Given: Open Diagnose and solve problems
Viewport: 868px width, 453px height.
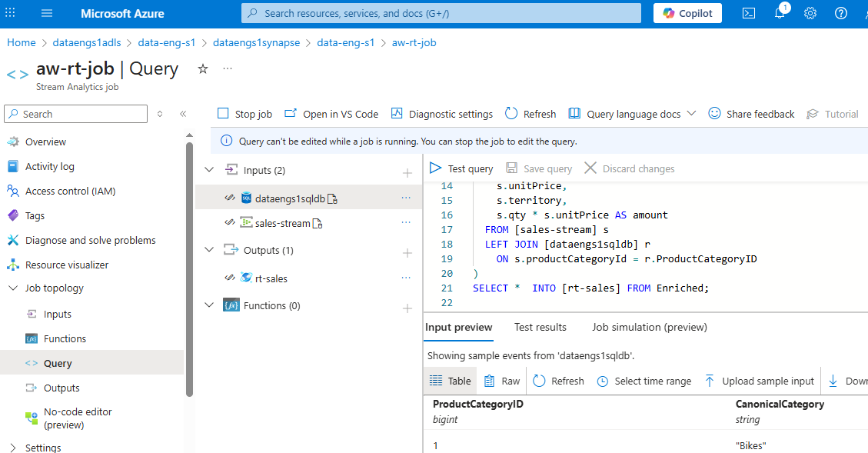Looking at the screenshot, I should (x=90, y=241).
